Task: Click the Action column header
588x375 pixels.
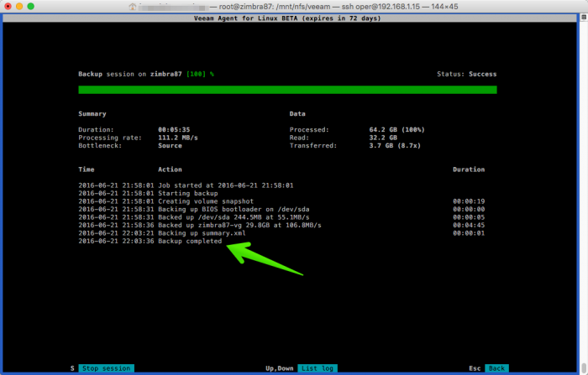Action: [x=170, y=169]
